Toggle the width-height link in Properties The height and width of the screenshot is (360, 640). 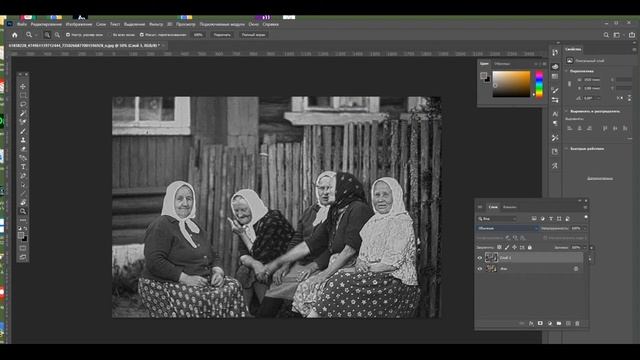pyautogui.click(x=570, y=84)
